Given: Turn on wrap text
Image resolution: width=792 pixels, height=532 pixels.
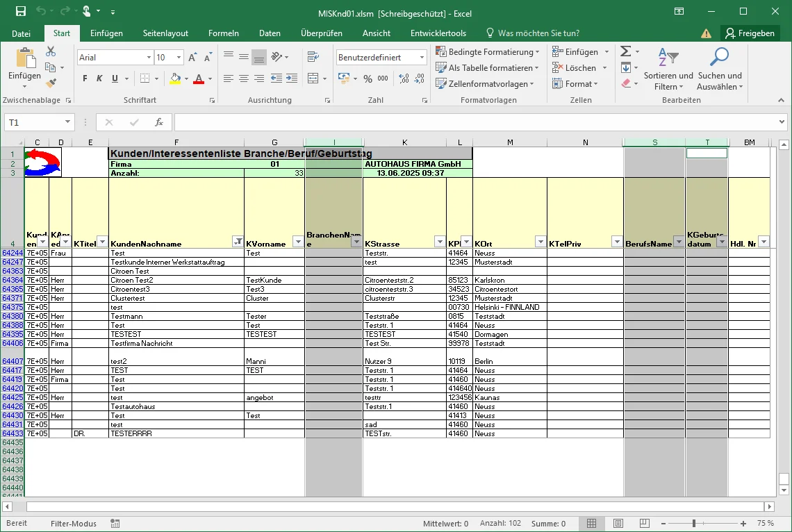Looking at the screenshot, I should click(313, 56).
